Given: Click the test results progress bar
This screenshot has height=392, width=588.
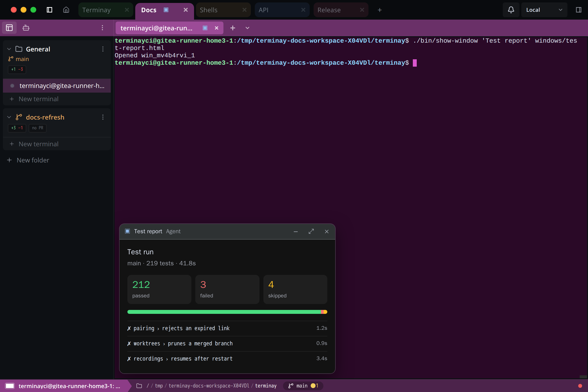Looking at the screenshot, I should 227,312.
